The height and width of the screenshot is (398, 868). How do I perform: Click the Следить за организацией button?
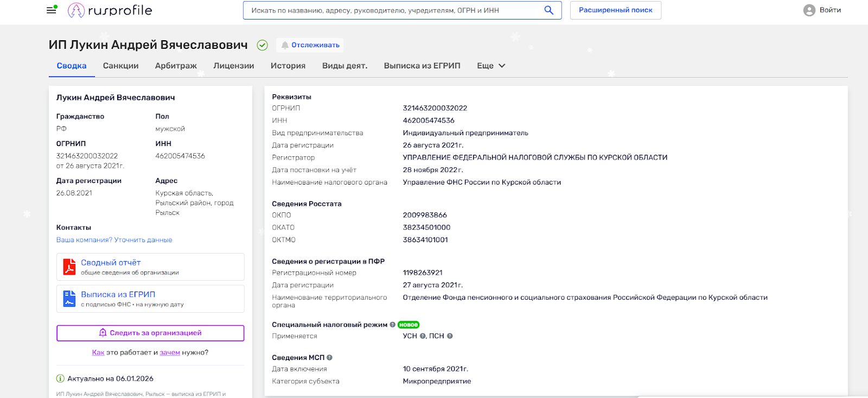coord(150,333)
